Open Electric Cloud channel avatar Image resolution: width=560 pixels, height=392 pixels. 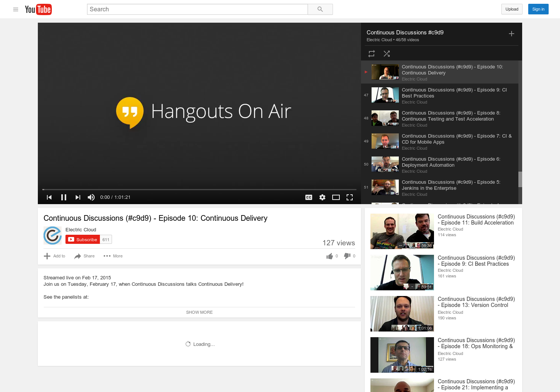53,236
